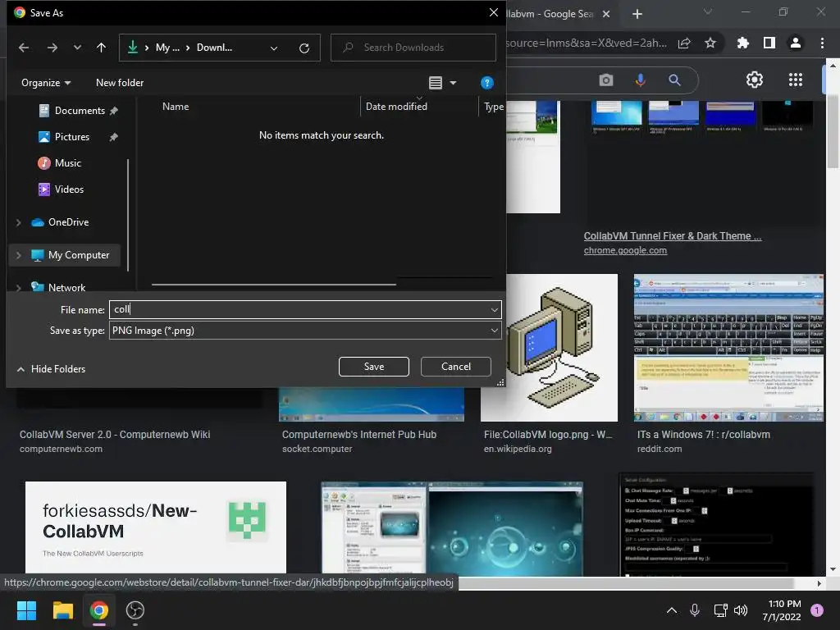Image resolution: width=840 pixels, height=630 pixels.
Task: Select My Computer in navigation pane
Action: coord(78,255)
